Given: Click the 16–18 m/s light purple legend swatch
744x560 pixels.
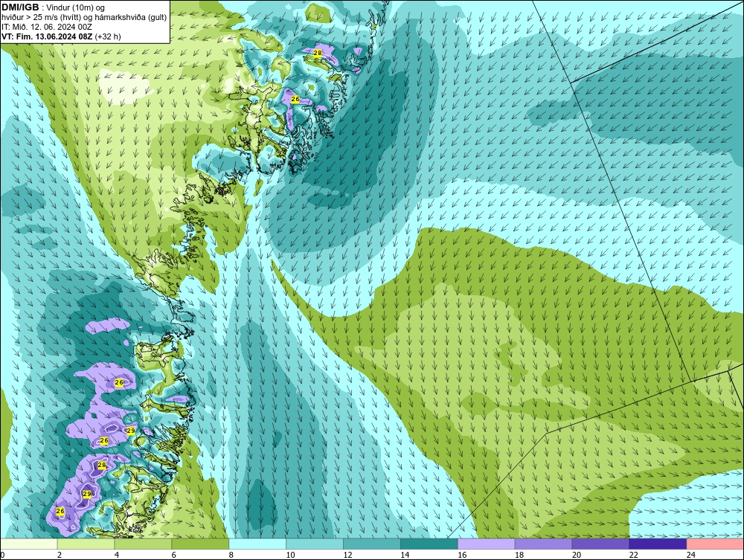Looking at the screenshot, I should [x=487, y=544].
